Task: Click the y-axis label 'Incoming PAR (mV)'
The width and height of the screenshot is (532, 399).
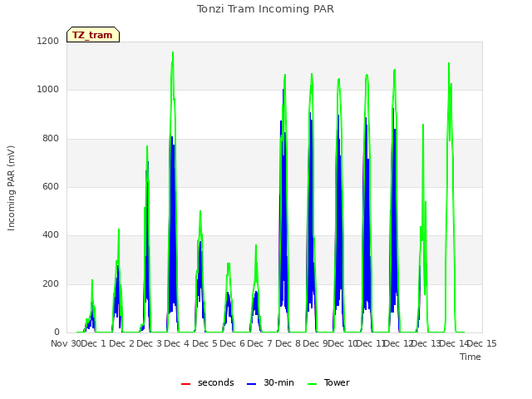Action: [x=11, y=189]
